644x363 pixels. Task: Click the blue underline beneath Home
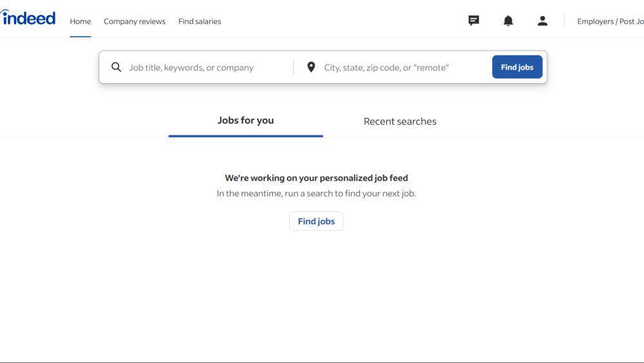(80, 37)
